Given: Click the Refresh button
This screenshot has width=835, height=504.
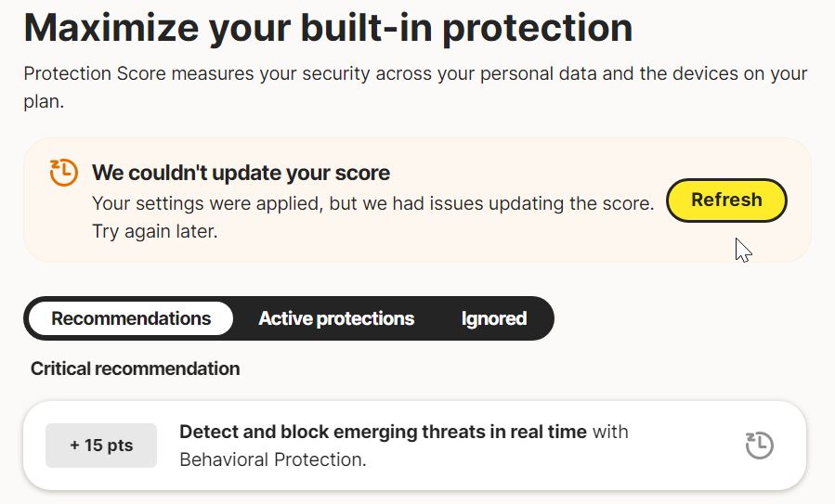Looking at the screenshot, I should [726, 200].
